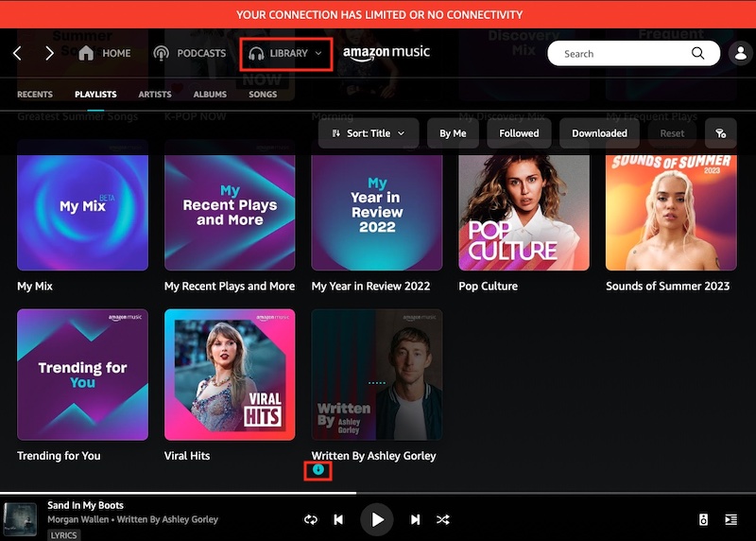
Task: Filter playlists with By Me button
Action: [453, 133]
